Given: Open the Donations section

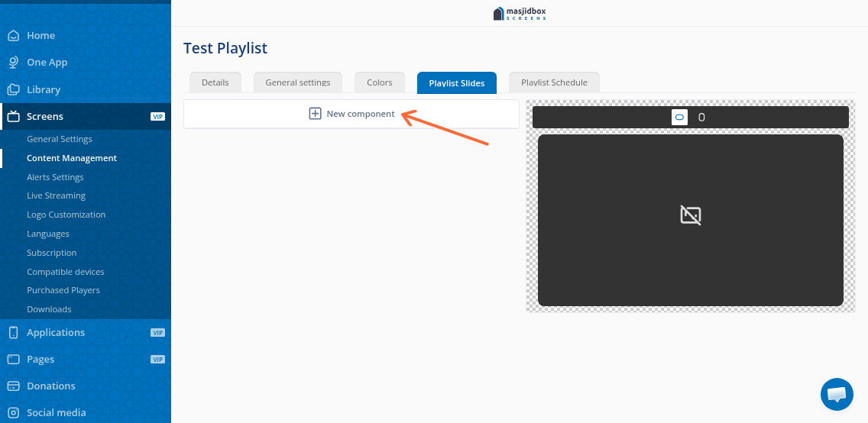Looking at the screenshot, I should point(86,386).
